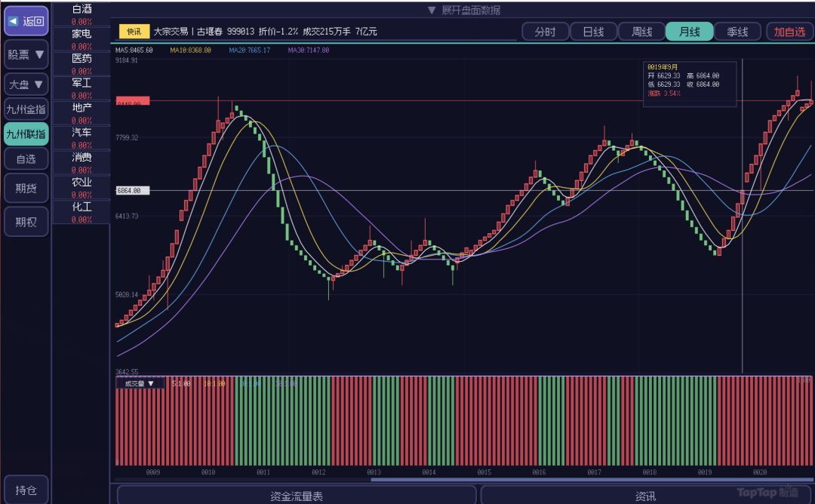Expand the 股票 dropdown
The height and width of the screenshot is (504, 815).
point(26,54)
